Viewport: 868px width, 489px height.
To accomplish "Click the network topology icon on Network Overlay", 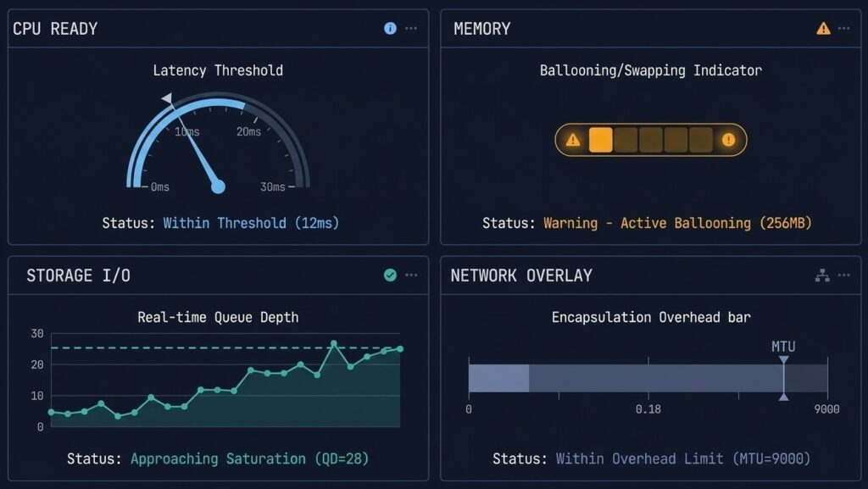I will 821,274.
